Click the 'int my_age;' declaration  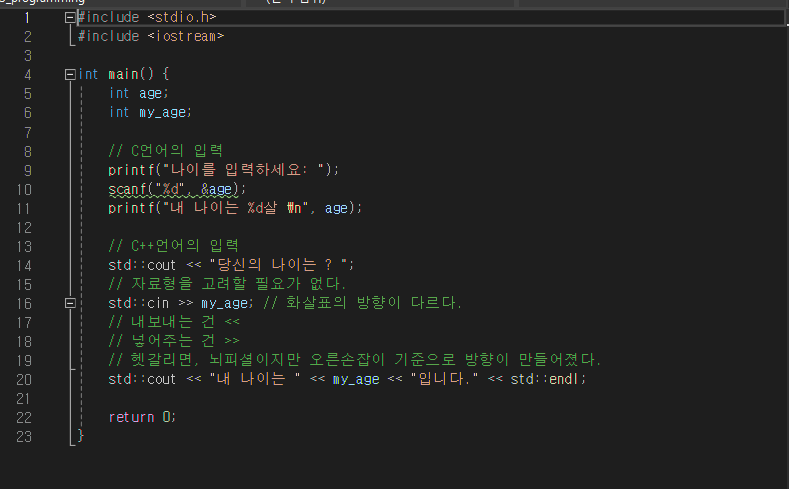pyautogui.click(x=150, y=113)
